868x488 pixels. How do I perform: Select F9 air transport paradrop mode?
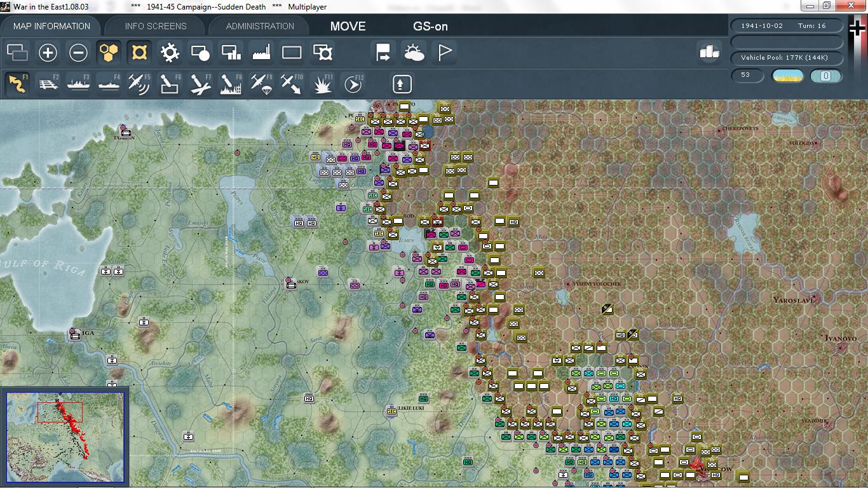pyautogui.click(x=262, y=84)
